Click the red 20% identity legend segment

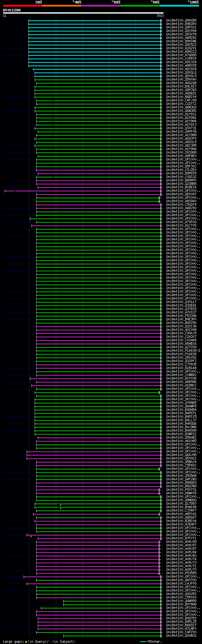pyautogui.click(x=23, y=6)
